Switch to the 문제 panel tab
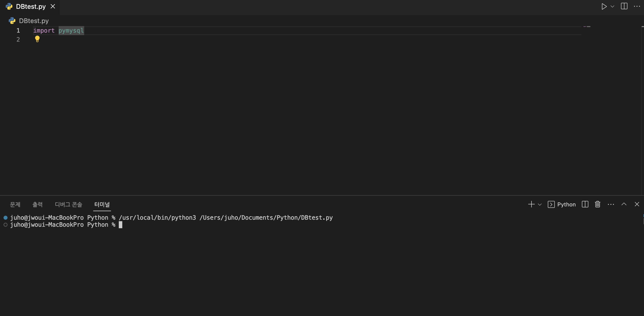 (x=15, y=204)
